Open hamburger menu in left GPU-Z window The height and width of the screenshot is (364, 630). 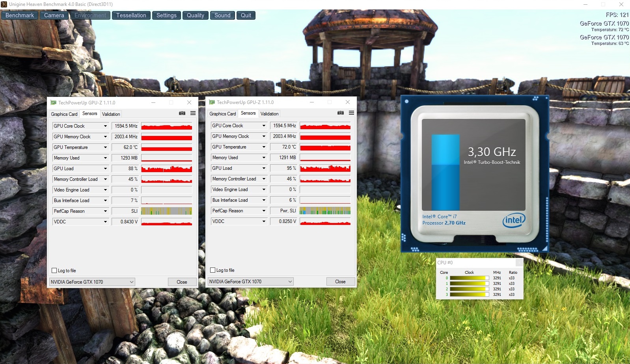coord(193,113)
